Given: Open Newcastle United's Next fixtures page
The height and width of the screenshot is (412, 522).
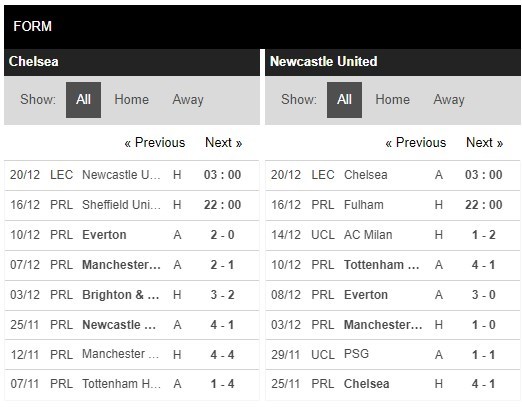Looking at the screenshot, I should [x=484, y=143].
